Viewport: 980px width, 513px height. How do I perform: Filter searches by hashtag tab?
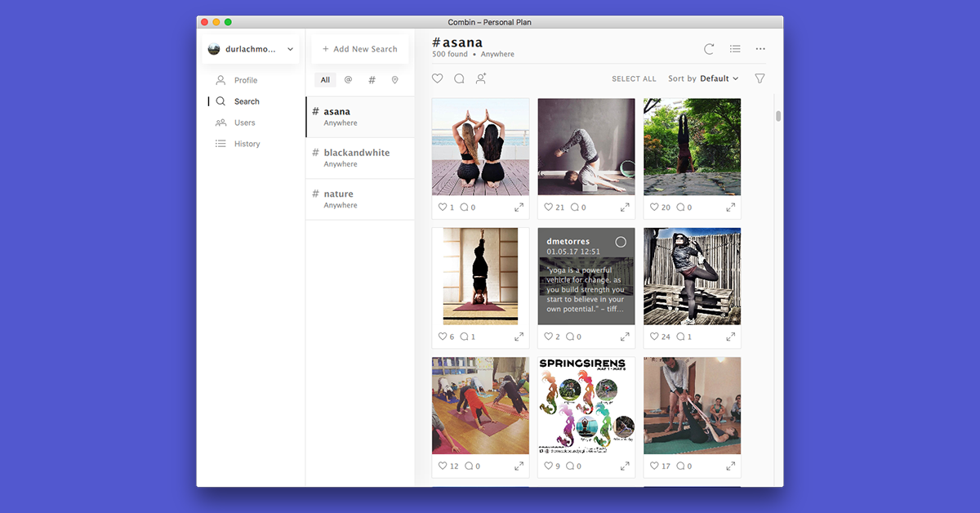click(x=372, y=80)
